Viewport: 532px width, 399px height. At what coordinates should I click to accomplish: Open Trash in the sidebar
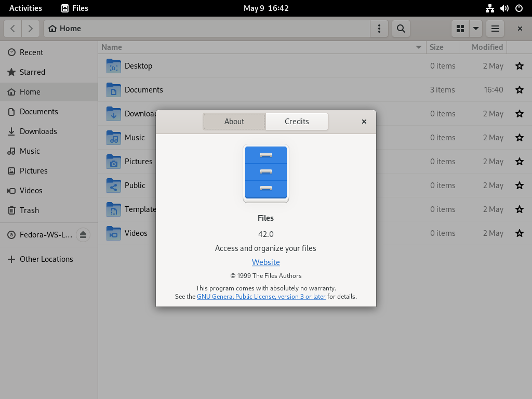click(x=49, y=210)
